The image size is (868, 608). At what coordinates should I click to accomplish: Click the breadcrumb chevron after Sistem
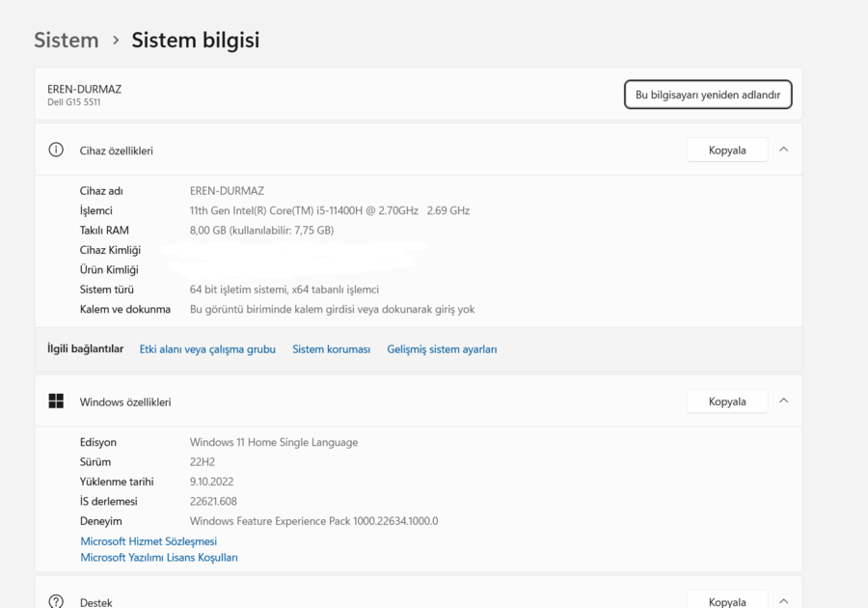tap(116, 41)
